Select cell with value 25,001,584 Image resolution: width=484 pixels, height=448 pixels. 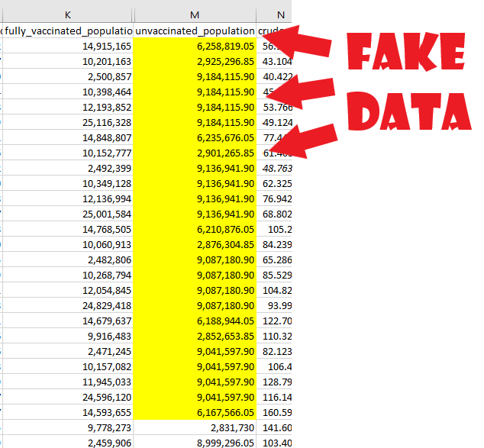(x=68, y=214)
